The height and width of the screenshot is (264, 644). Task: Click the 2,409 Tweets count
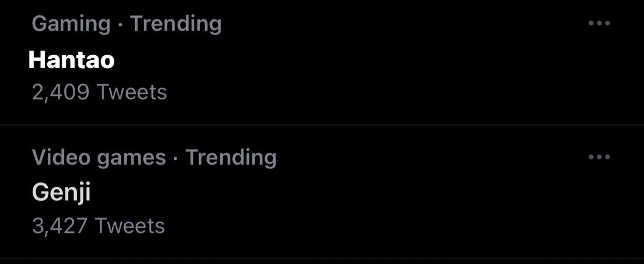[x=99, y=92]
